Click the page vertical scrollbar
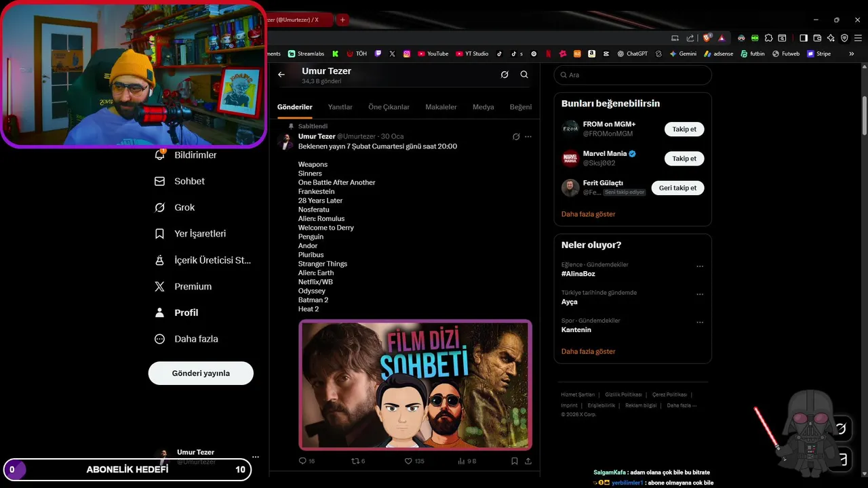868x488 pixels. click(865, 115)
